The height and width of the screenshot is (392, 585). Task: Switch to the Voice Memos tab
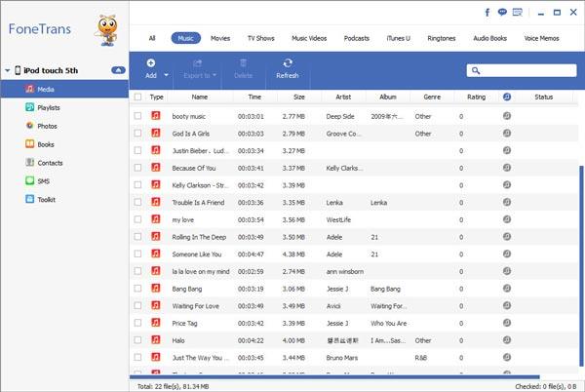[x=541, y=38]
